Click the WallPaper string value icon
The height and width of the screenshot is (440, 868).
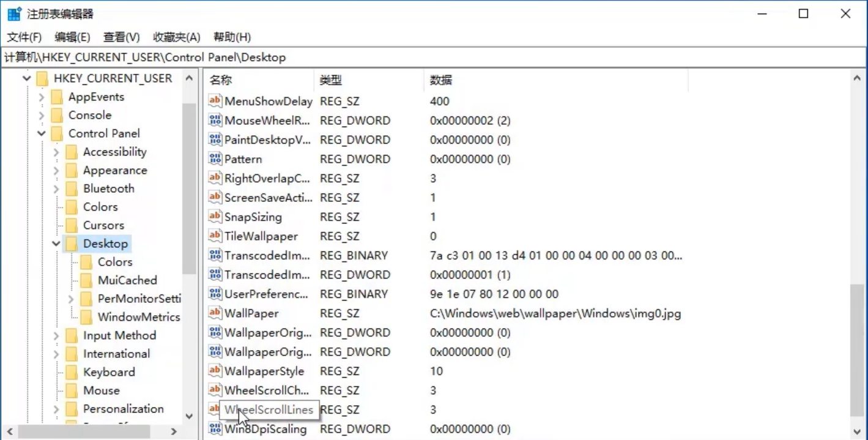click(x=215, y=313)
